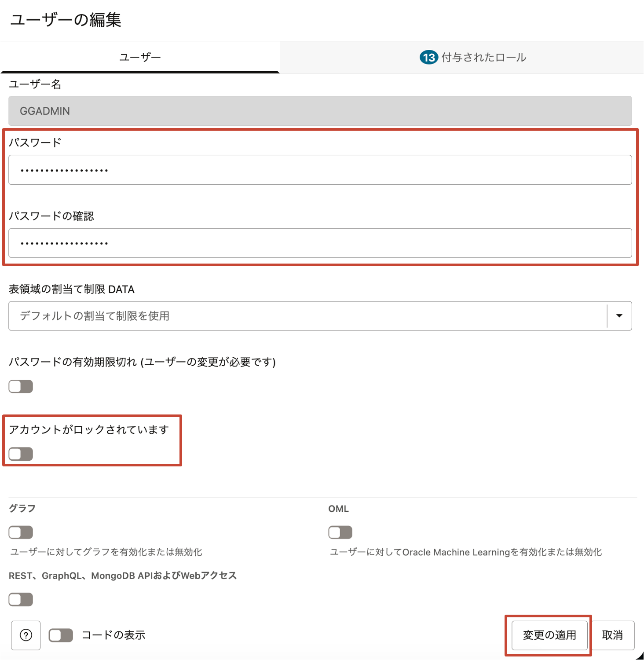The image size is (644, 660).
Task: Click the dropdown arrow for 表領域の割当て制限
Action: tap(619, 315)
